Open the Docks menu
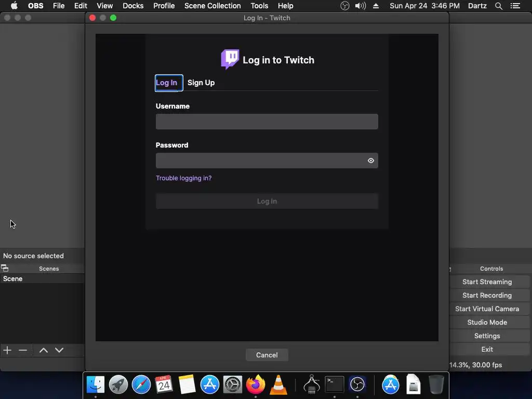 coord(133,6)
